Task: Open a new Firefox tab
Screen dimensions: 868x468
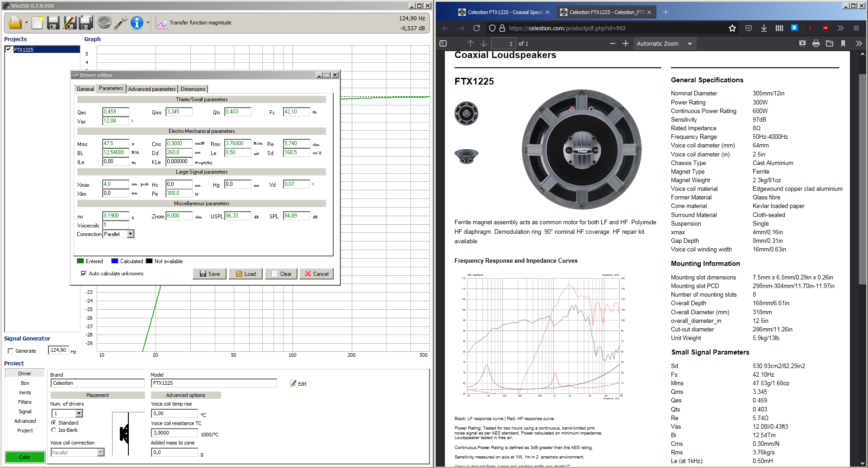Action: coord(665,12)
